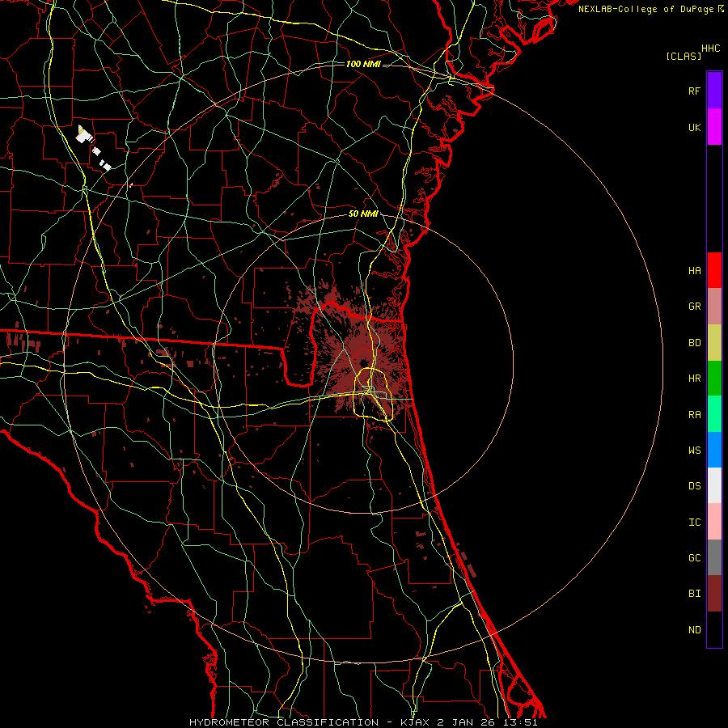Click the HHC product label
Viewport: 728px width, 728px height.
pyautogui.click(x=710, y=49)
